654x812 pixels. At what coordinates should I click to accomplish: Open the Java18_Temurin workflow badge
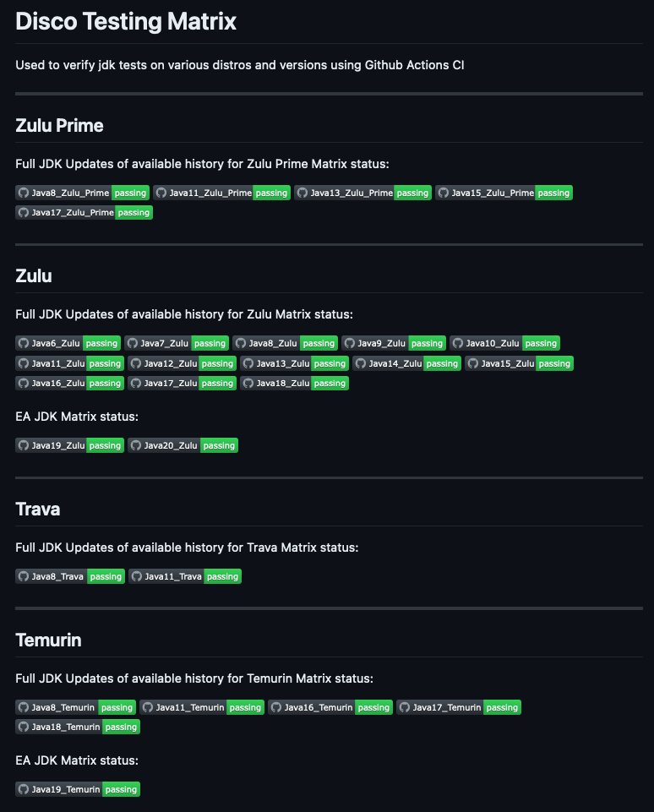(x=78, y=727)
